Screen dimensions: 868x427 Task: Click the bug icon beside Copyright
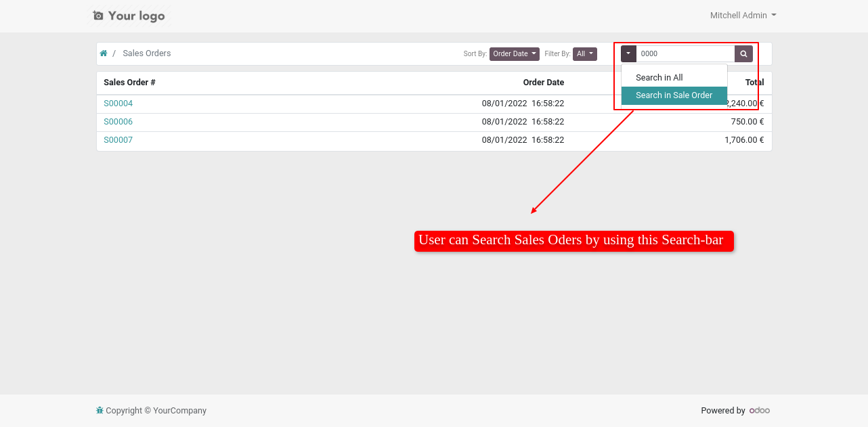(x=100, y=410)
